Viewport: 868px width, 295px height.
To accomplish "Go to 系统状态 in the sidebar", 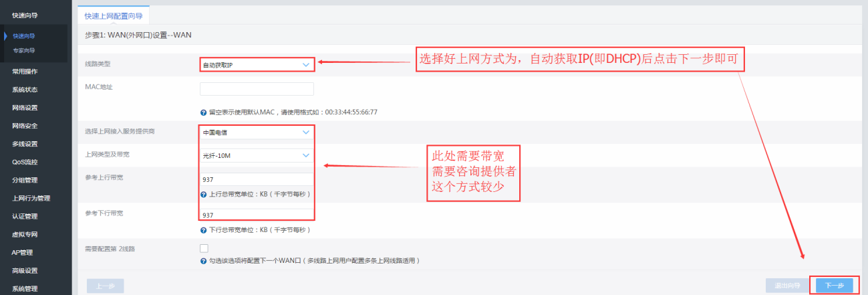I will click(25, 90).
